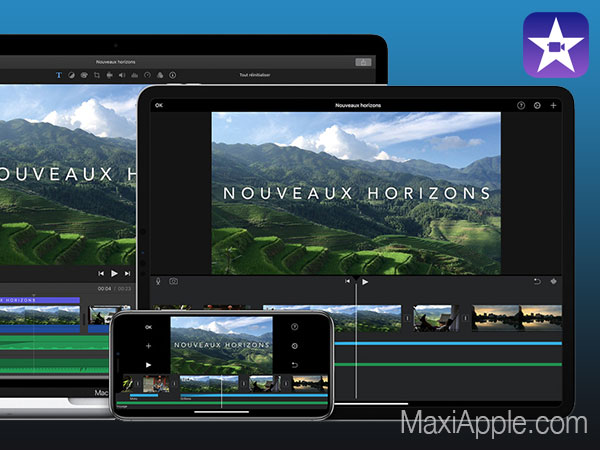Jump to beginning on the iPad
600x450 pixels.
point(347,281)
